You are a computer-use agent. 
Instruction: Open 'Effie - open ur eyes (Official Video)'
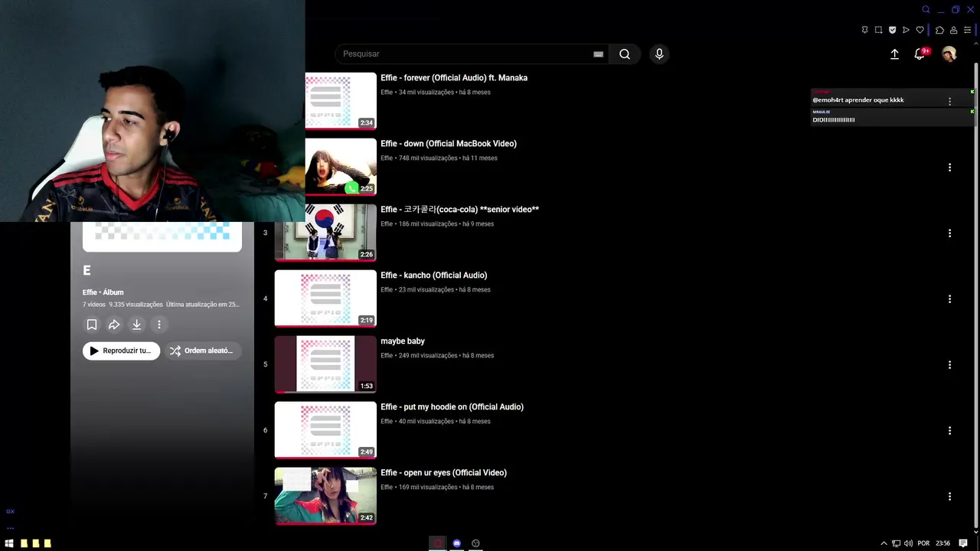point(443,472)
